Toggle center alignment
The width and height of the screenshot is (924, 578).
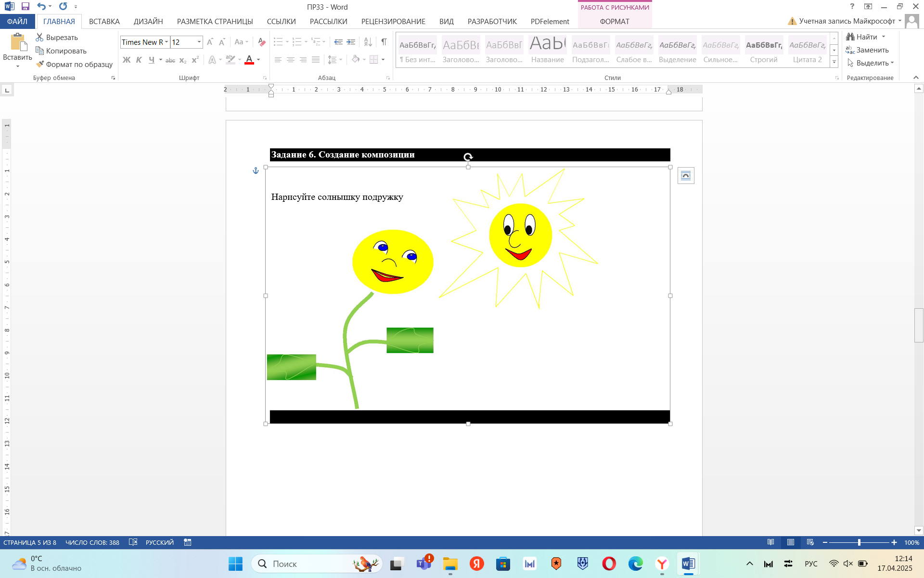pos(291,60)
